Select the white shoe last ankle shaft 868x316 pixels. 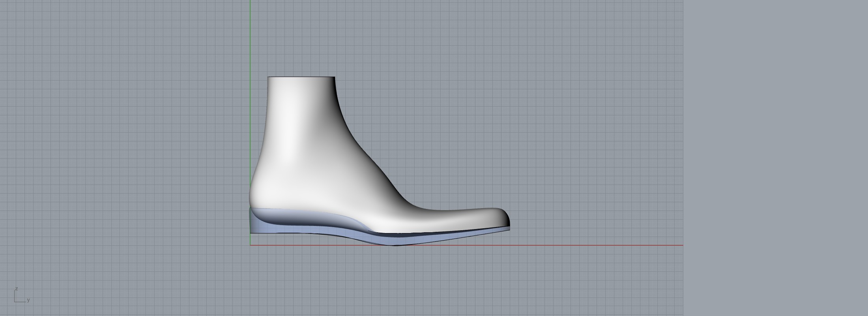click(x=300, y=118)
